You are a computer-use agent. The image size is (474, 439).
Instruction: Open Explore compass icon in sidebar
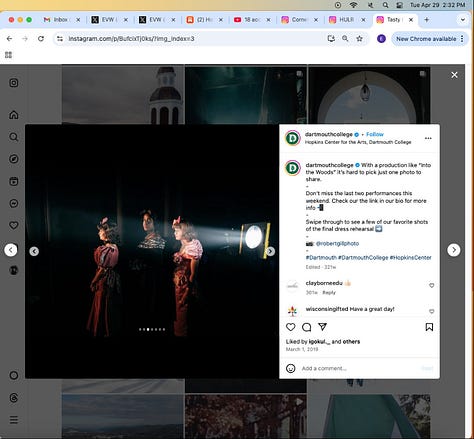click(x=14, y=159)
